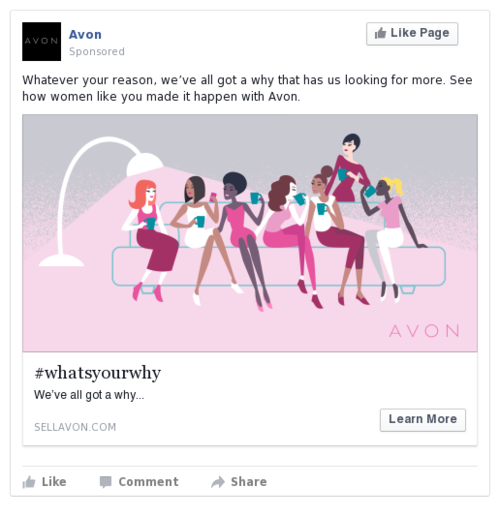Screen dimensions: 500x516
Task: Click the Share text on the post
Action: pos(249,482)
